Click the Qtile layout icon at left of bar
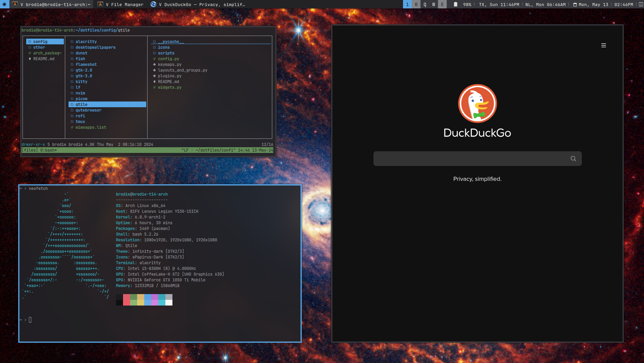This screenshot has height=363, width=644. point(4,4)
